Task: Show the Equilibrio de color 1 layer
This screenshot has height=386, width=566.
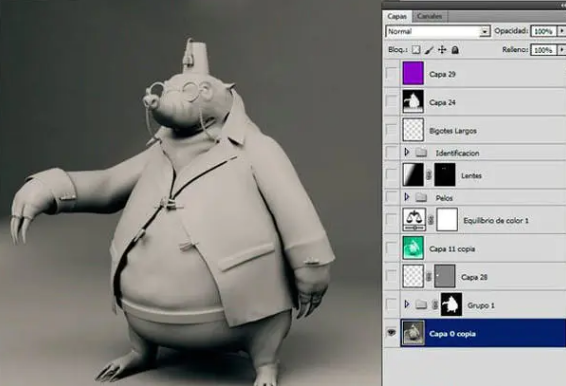Action: (391, 220)
